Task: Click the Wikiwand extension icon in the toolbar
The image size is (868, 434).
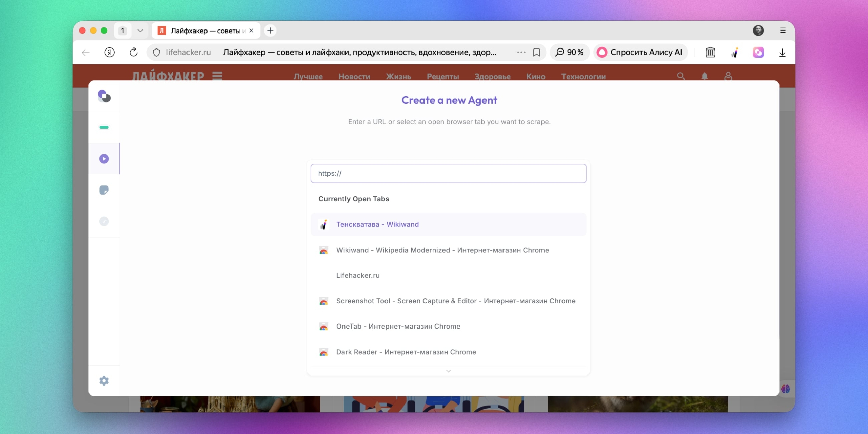Action: coord(734,53)
